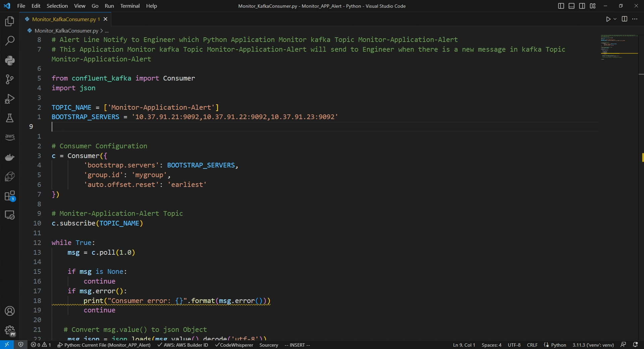Open Source Control view
The height and width of the screenshot is (349, 644).
point(10,80)
